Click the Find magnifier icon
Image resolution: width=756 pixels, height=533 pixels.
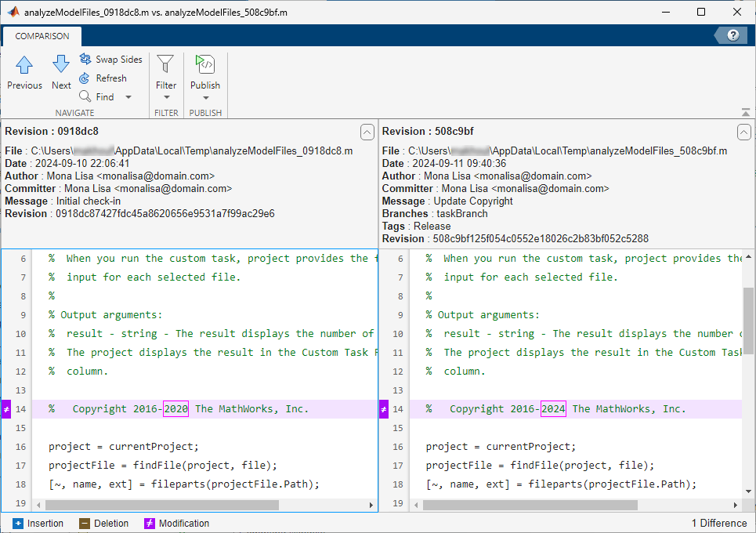(85, 96)
